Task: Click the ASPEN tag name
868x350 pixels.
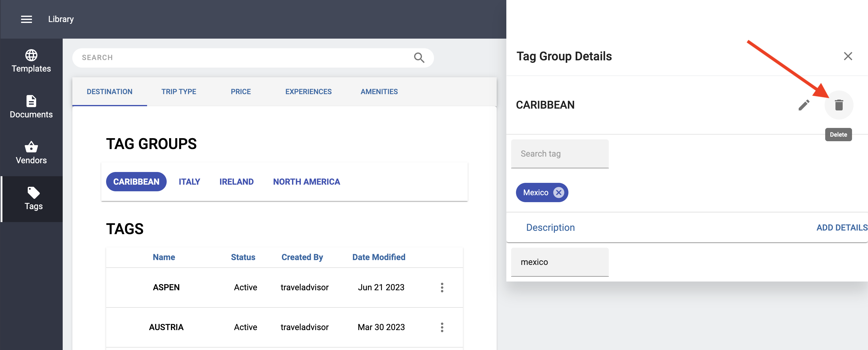Action: pyautogui.click(x=166, y=287)
